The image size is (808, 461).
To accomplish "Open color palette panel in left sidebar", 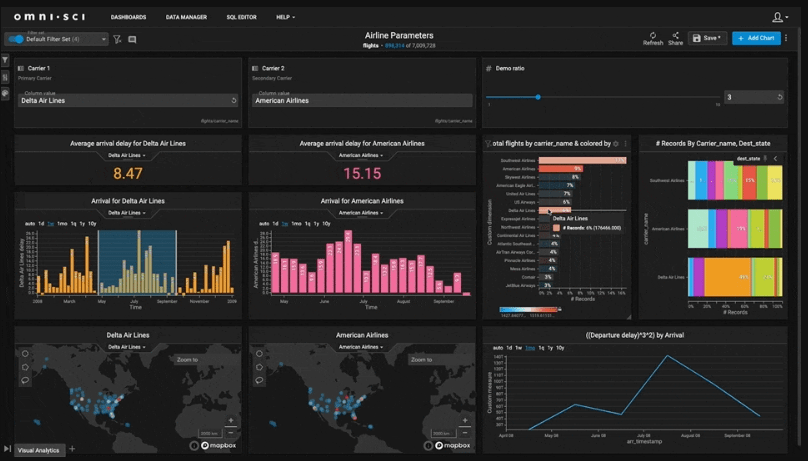I will [x=5, y=93].
